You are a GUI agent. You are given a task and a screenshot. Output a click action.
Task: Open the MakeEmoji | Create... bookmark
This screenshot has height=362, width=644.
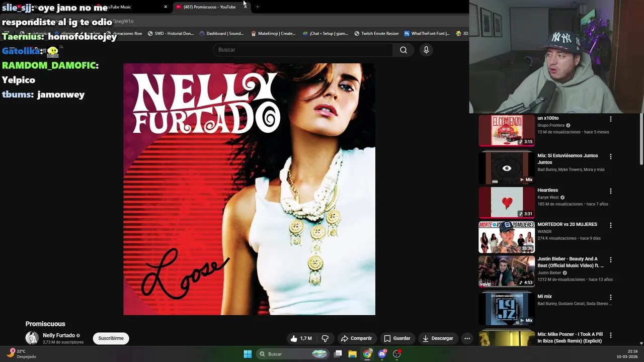[273, 33]
